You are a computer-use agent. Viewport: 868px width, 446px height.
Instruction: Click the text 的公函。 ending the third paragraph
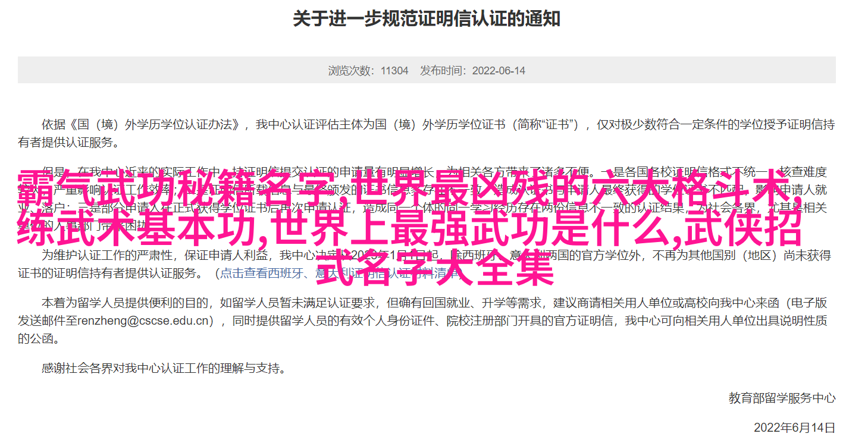pos(39,340)
